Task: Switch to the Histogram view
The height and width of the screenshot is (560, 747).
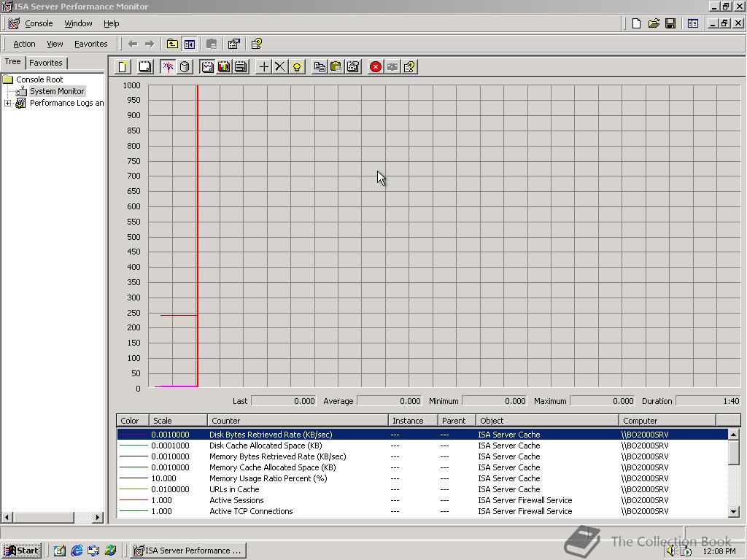Action: pos(224,66)
